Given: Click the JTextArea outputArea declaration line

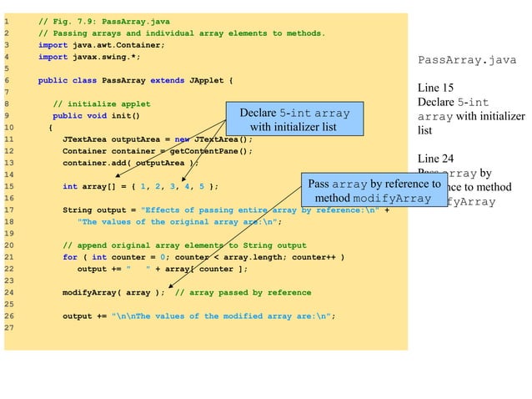Looking at the screenshot, I should 158,139.
